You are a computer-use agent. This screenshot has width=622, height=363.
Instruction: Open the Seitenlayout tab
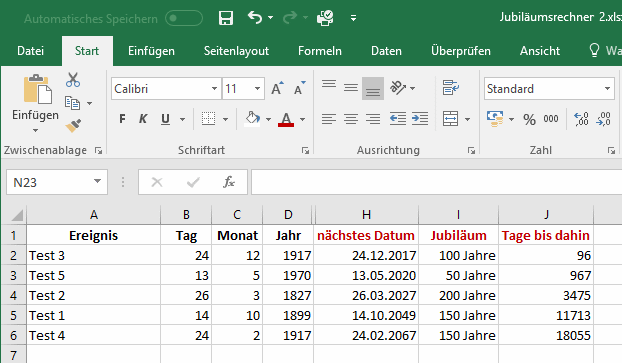click(x=236, y=51)
